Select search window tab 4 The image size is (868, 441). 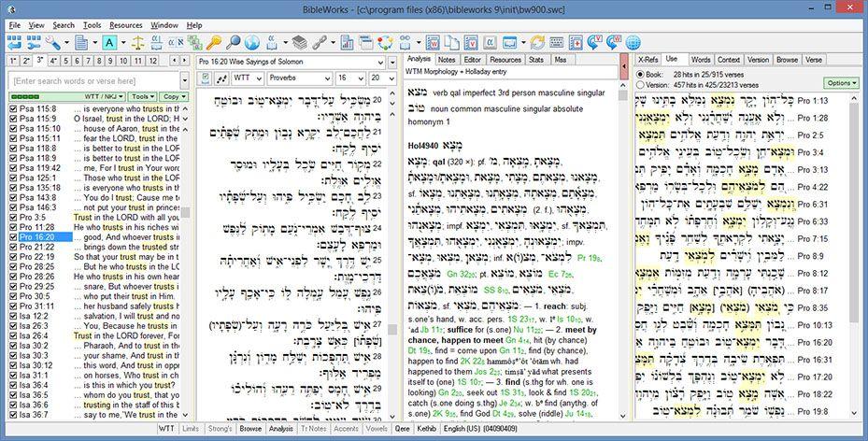[53, 61]
